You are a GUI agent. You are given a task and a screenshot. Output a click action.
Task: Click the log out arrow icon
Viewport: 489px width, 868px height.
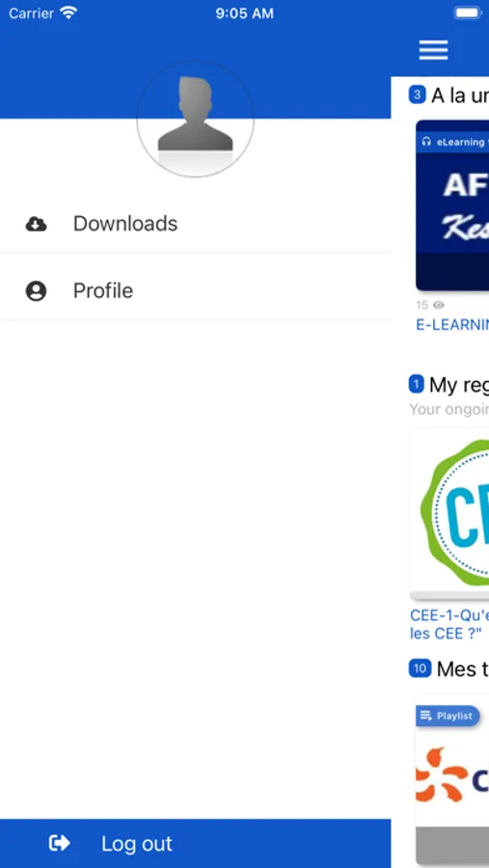tap(59, 843)
